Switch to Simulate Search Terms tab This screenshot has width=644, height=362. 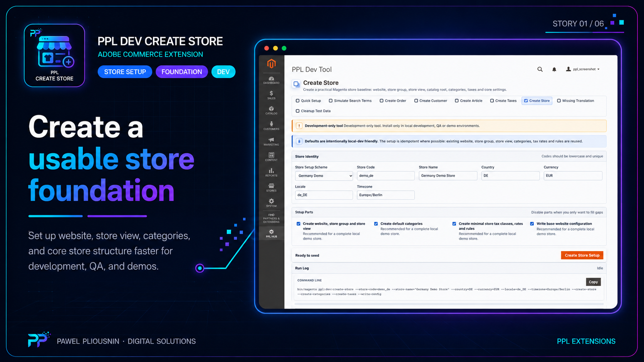click(x=350, y=101)
